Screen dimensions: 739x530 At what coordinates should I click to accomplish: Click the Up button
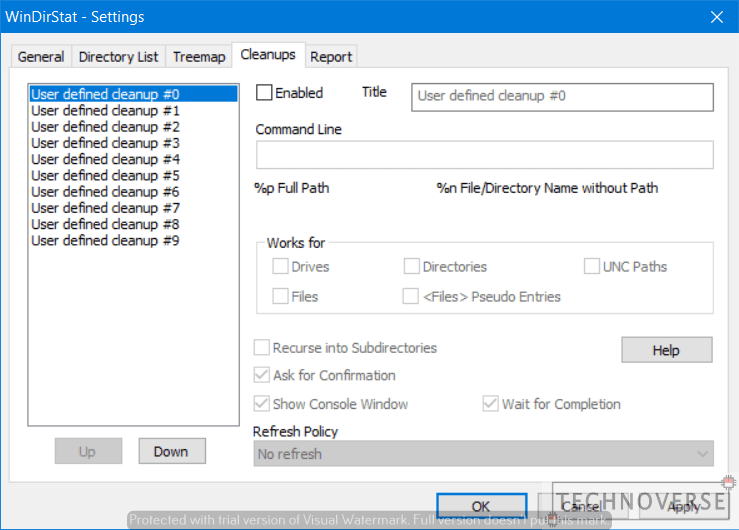click(x=88, y=451)
